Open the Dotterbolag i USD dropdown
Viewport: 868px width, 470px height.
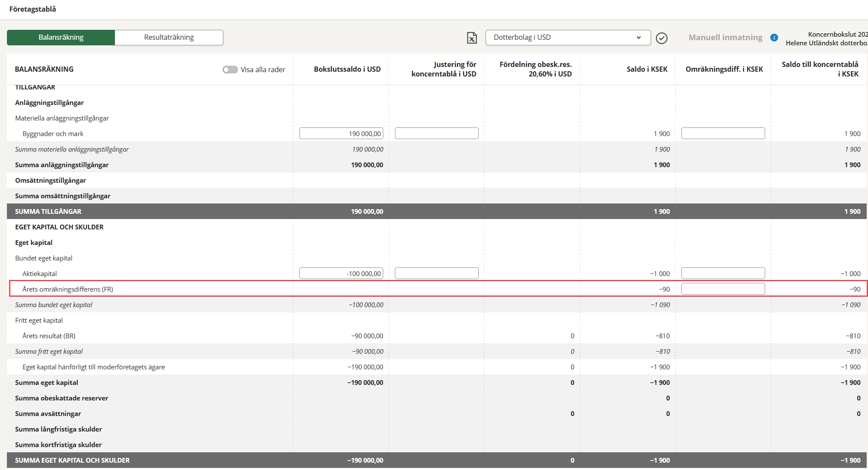coord(568,38)
